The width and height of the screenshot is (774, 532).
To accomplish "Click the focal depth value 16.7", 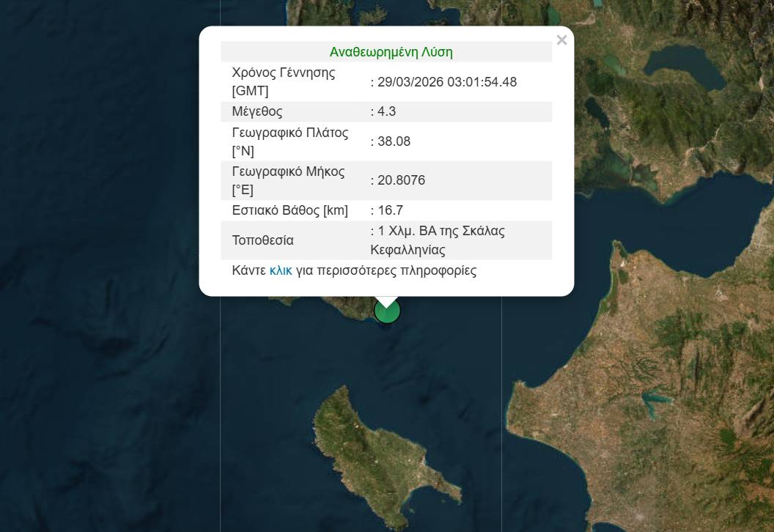I will tap(390, 210).
